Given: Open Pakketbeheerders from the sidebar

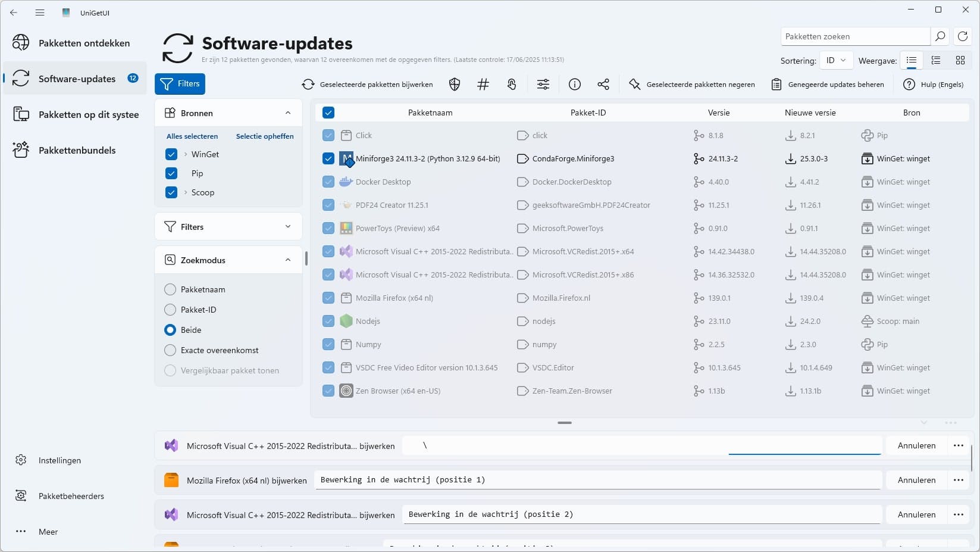Looking at the screenshot, I should coord(71,496).
